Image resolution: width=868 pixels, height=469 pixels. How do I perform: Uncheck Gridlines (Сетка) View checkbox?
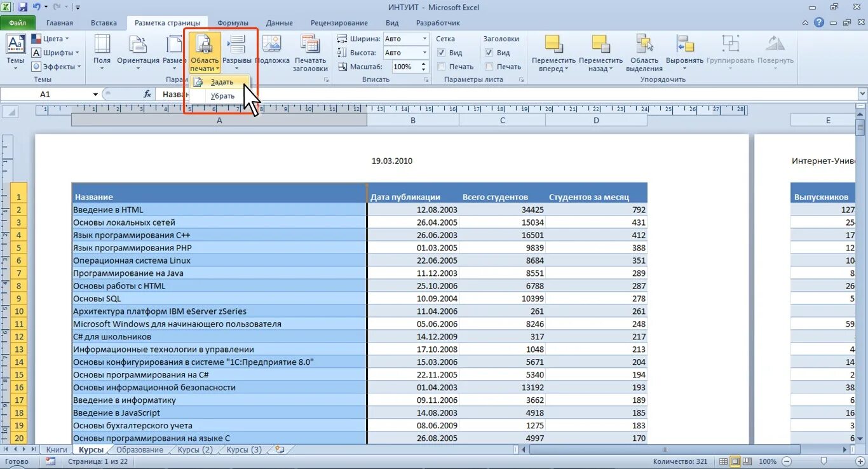coord(442,53)
